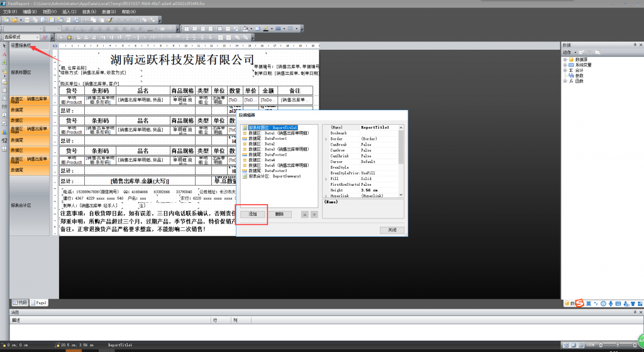Click the CanGrow property False value
The image size is (644, 352).
tap(379, 150)
